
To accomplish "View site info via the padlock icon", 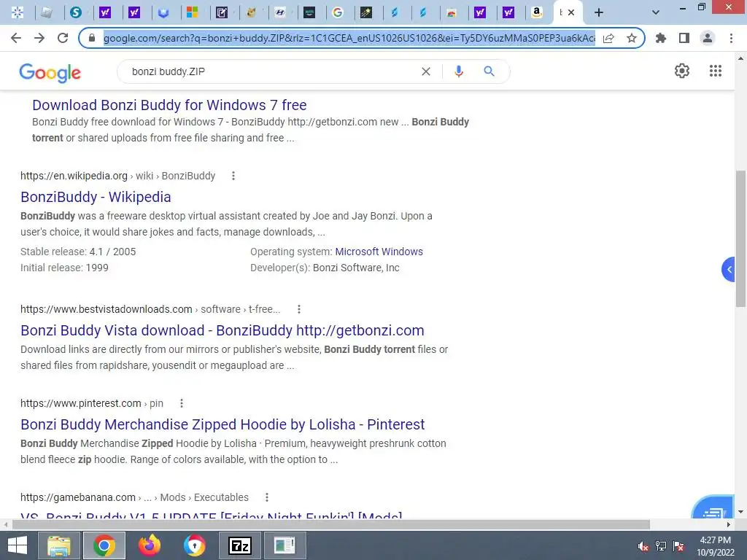I will click(93, 38).
